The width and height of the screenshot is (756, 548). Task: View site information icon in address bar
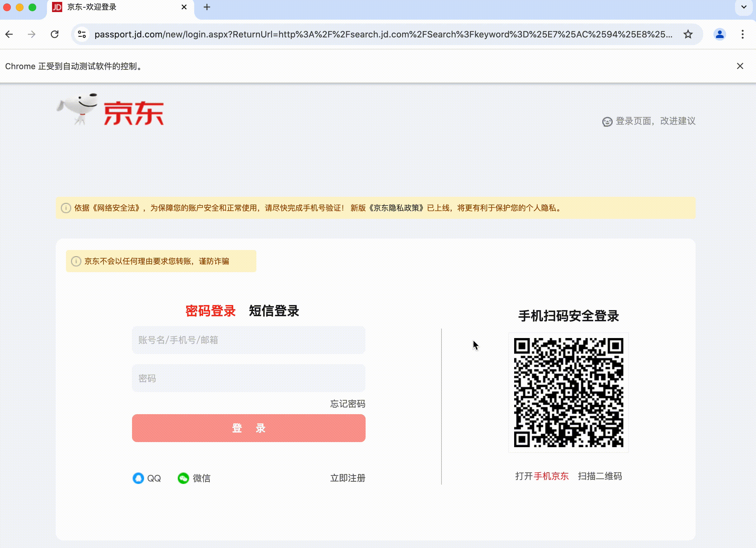pyautogui.click(x=82, y=34)
